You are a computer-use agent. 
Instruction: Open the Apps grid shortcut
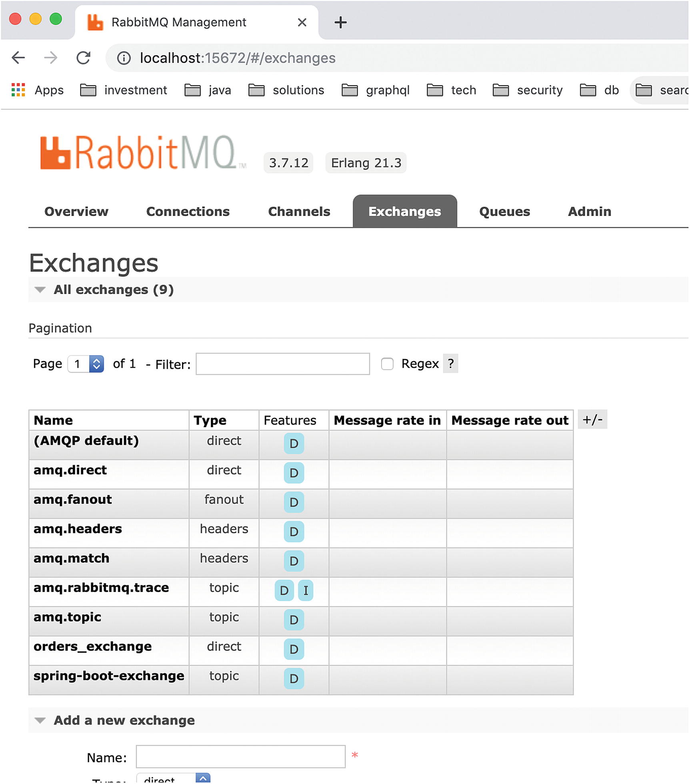click(37, 90)
